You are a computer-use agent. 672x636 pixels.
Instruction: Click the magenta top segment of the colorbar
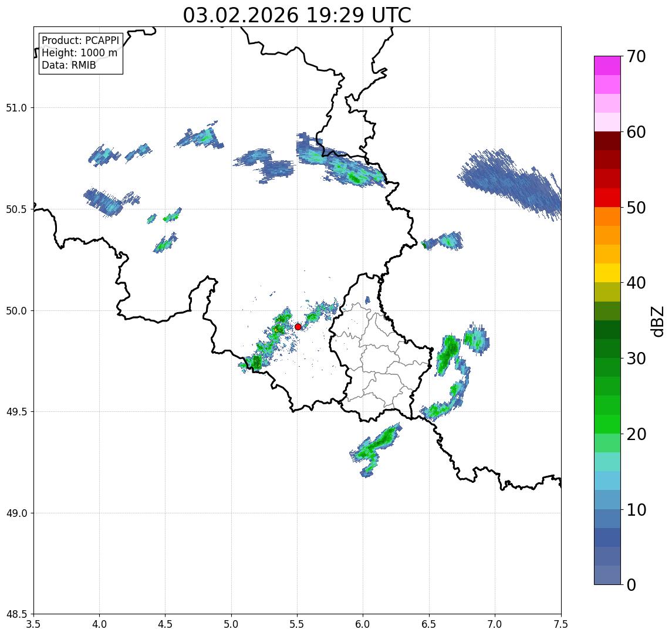(x=607, y=66)
